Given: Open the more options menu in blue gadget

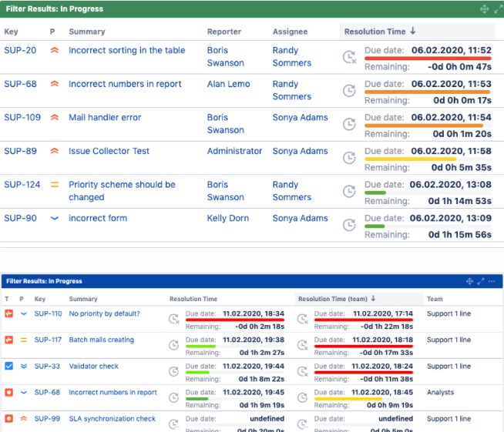Looking at the screenshot, I should pos(492,281).
